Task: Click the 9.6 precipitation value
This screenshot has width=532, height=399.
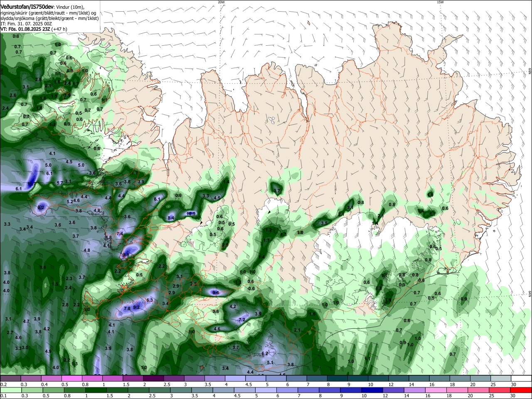Action: click(x=216, y=293)
